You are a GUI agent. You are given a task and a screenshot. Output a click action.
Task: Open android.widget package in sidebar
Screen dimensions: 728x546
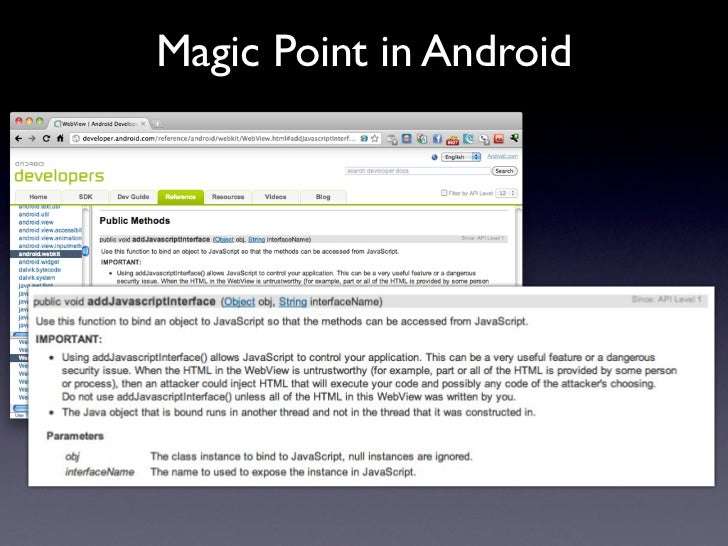point(39,262)
